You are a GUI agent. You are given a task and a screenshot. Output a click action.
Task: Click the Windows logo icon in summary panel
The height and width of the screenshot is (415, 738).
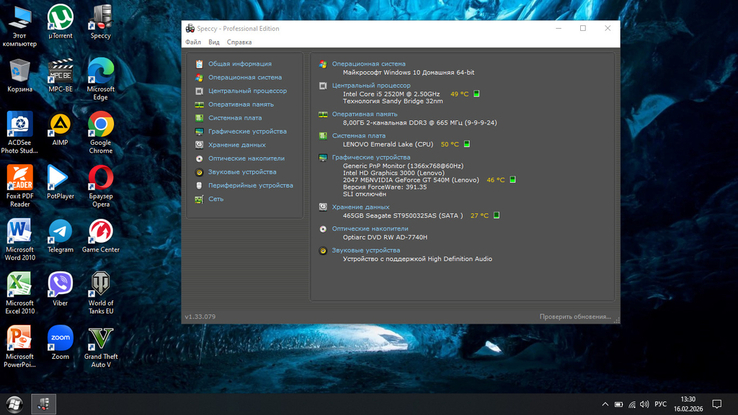323,64
